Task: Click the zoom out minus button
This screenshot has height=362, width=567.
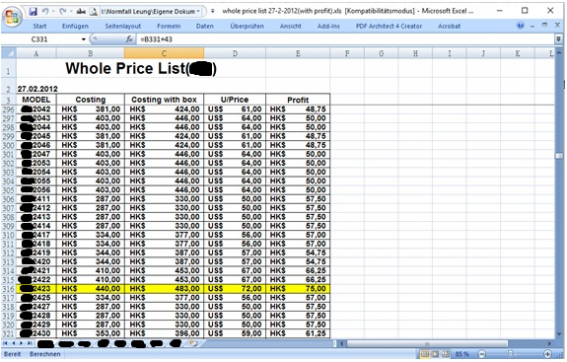Action: 482,354
